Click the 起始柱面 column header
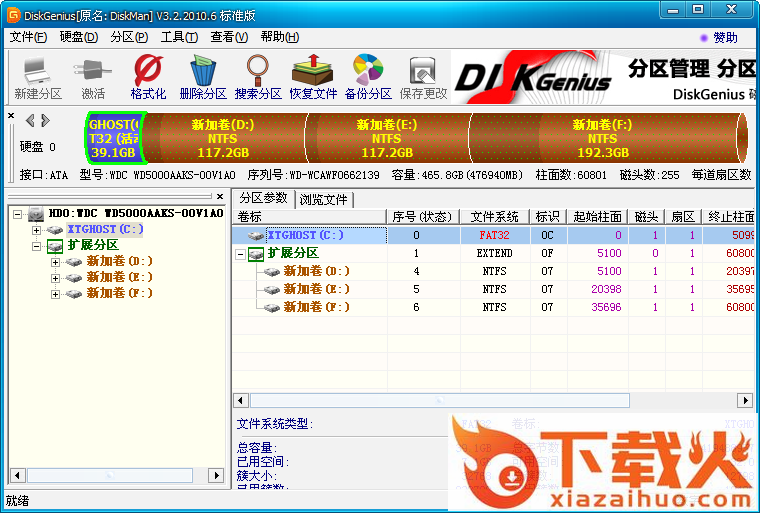The height and width of the screenshot is (513, 760). click(x=598, y=217)
